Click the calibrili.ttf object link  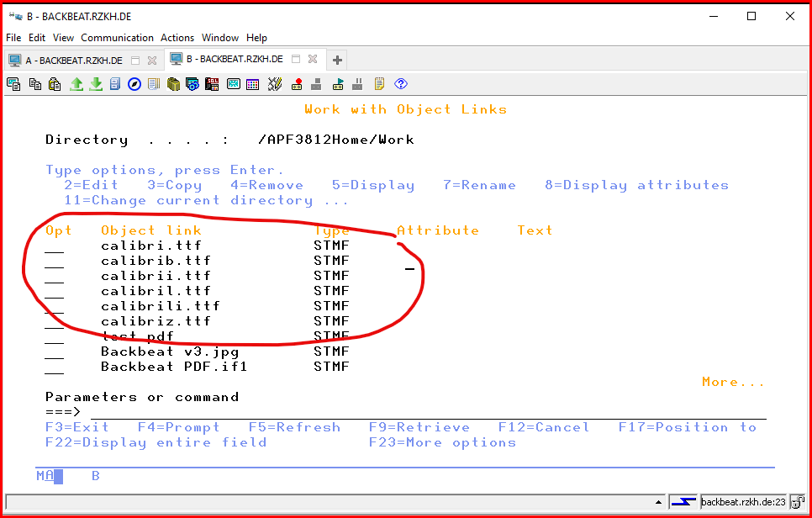(x=161, y=306)
